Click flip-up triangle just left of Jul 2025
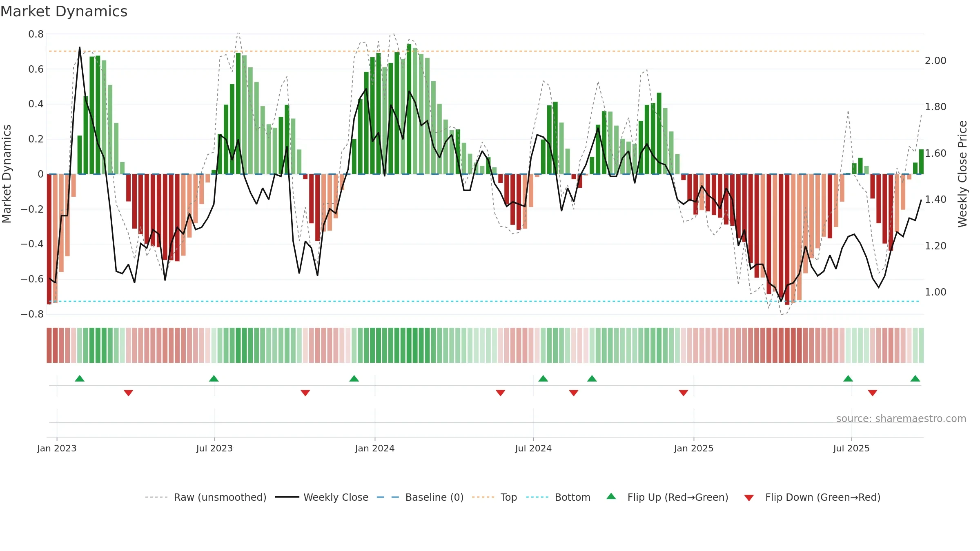The width and height of the screenshot is (980, 551). point(848,379)
